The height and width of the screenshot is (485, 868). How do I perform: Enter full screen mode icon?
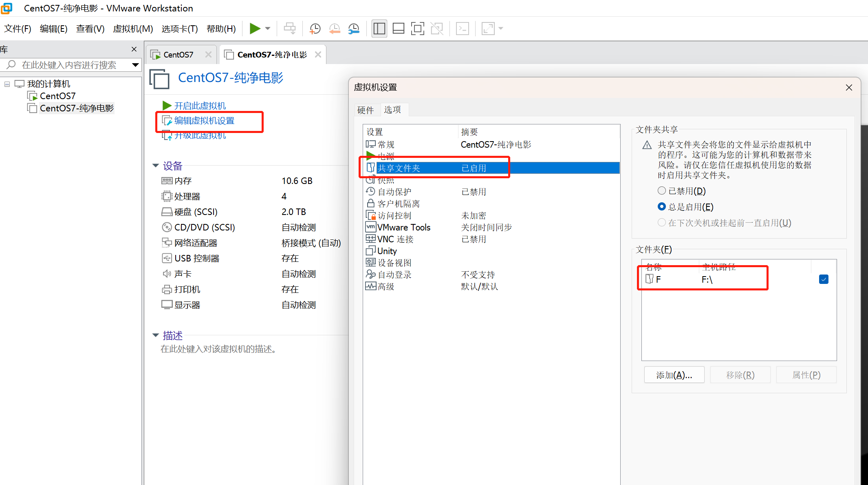point(417,29)
